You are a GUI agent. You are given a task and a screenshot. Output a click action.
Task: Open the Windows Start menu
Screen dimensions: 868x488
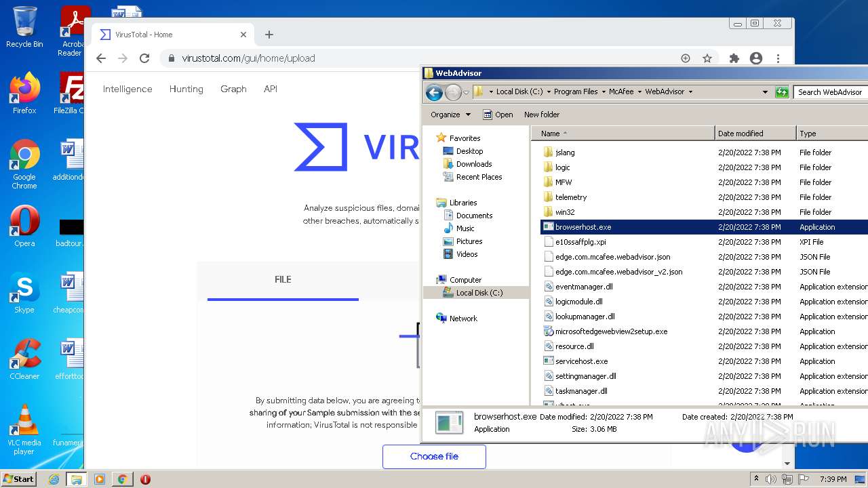tap(19, 479)
